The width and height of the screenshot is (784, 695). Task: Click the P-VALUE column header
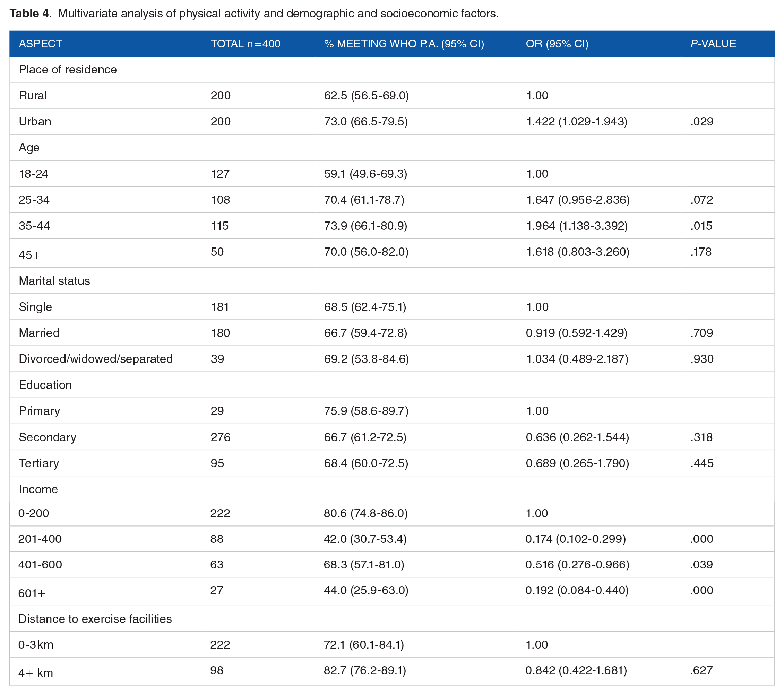pyautogui.click(x=713, y=44)
